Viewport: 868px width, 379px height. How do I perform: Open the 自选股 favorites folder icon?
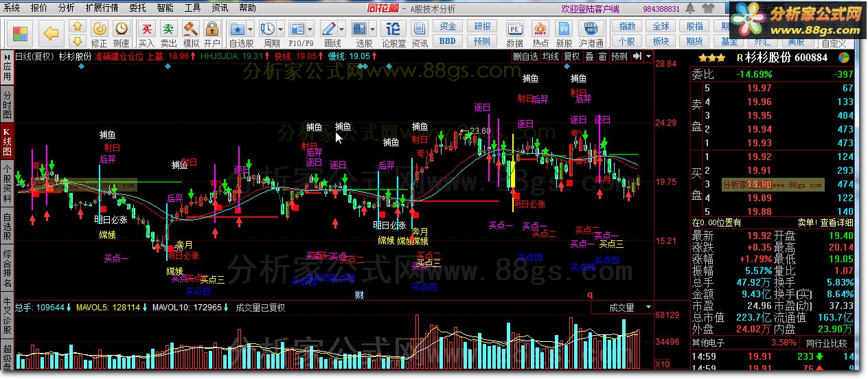pyautogui.click(x=238, y=28)
